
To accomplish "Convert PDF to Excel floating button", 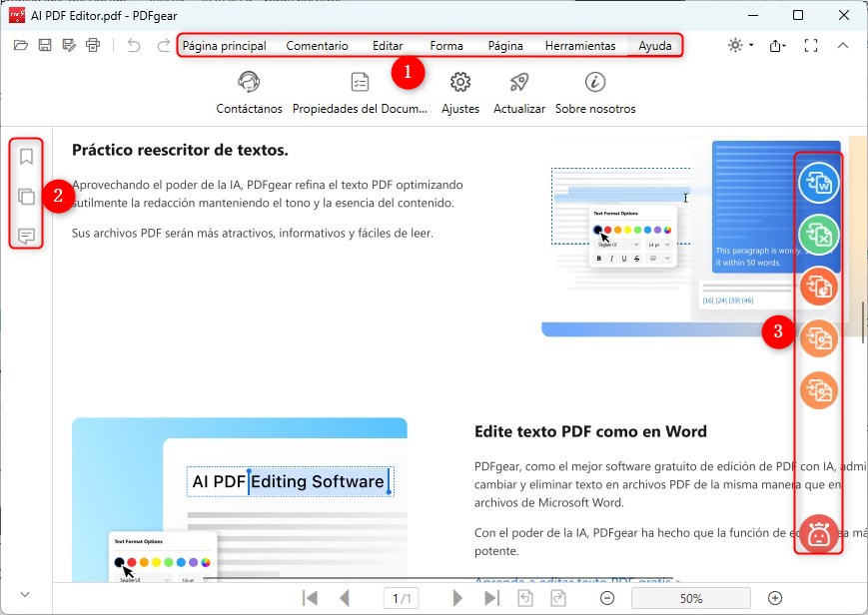I will [x=819, y=235].
